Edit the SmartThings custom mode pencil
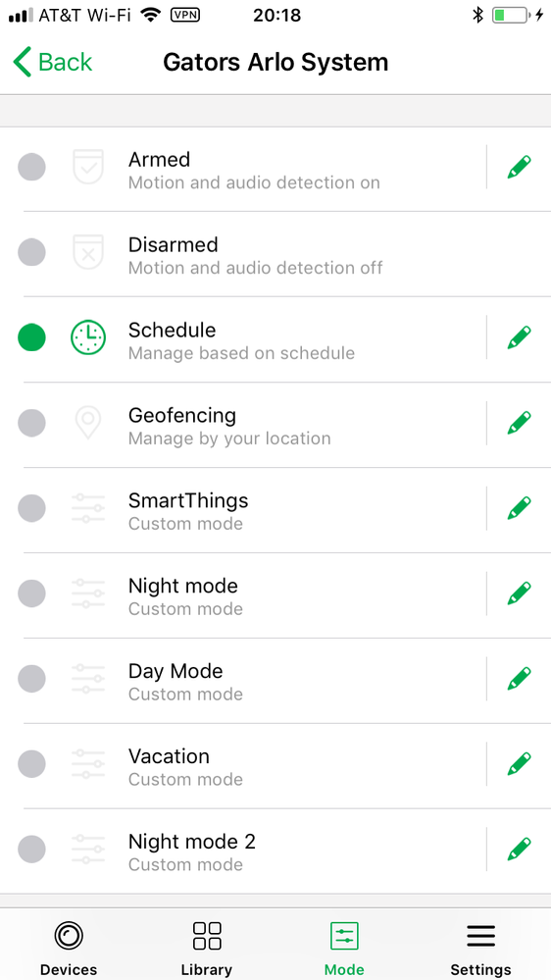This screenshot has width=551, height=980. coord(520,508)
